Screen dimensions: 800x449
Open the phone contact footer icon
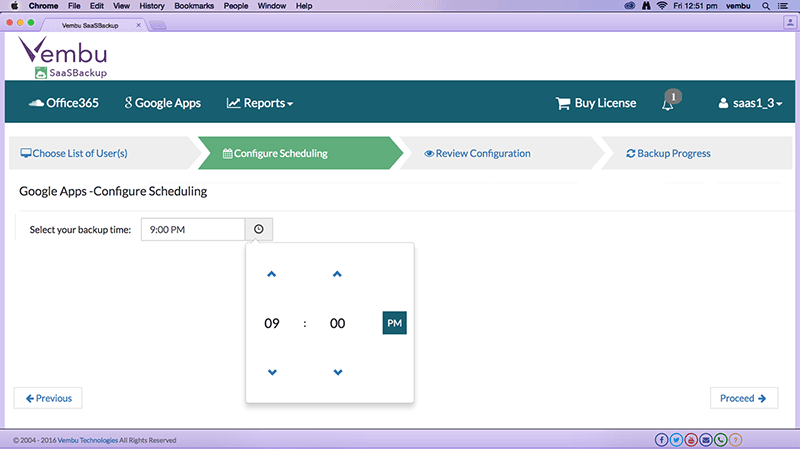click(720, 439)
